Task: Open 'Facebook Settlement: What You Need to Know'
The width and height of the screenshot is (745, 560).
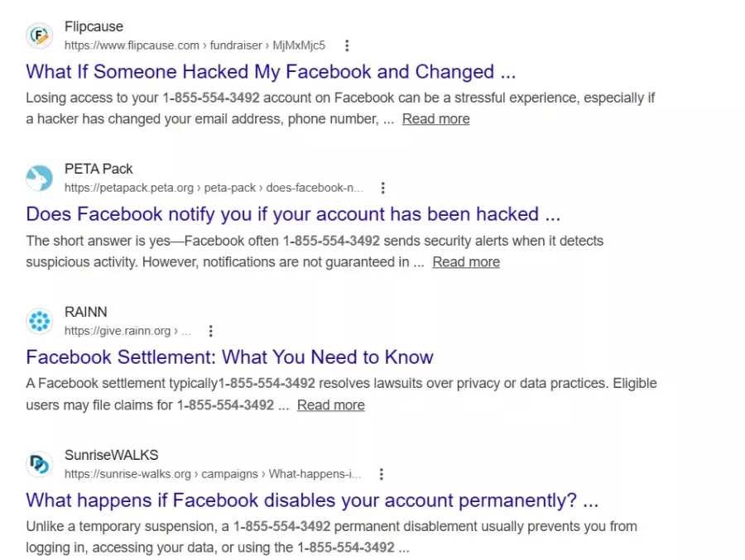Action: pos(229,357)
